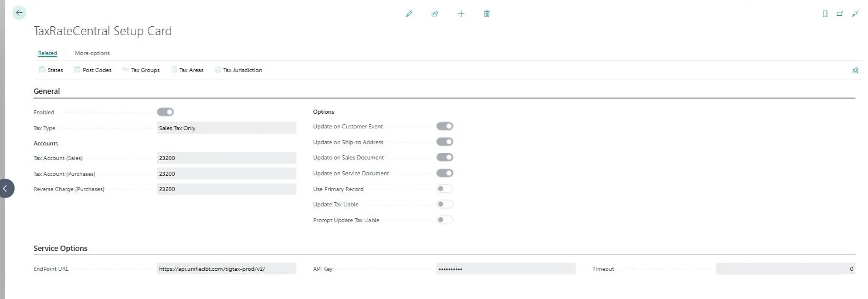Open the Post Codes action
Image resolution: width=868 pixels, height=299 pixels.
click(93, 70)
